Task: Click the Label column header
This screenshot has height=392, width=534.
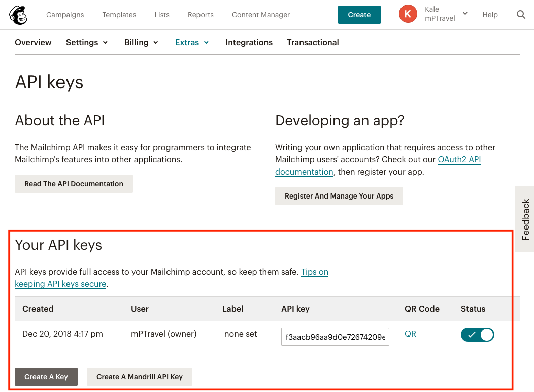Action: (x=232, y=309)
